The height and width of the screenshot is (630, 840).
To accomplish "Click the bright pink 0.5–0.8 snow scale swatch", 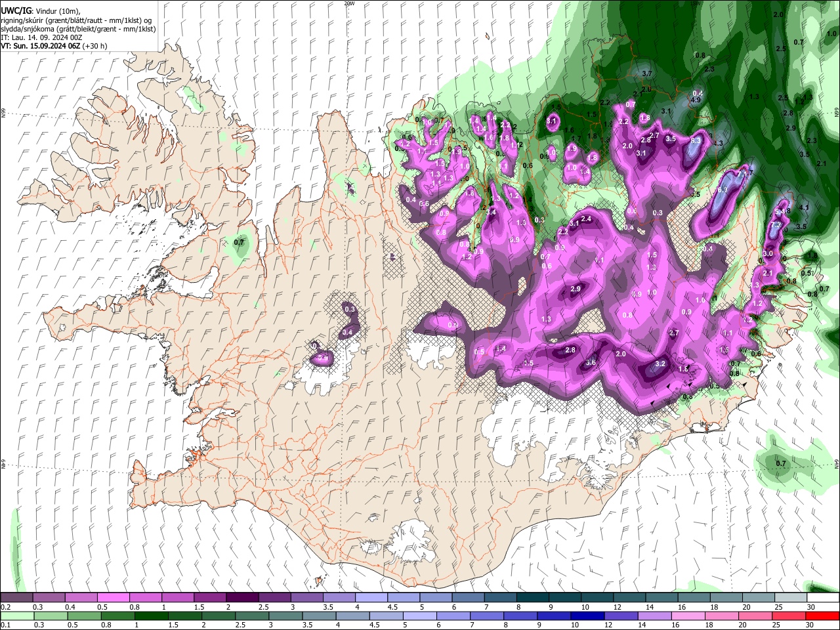I will click(113, 598).
